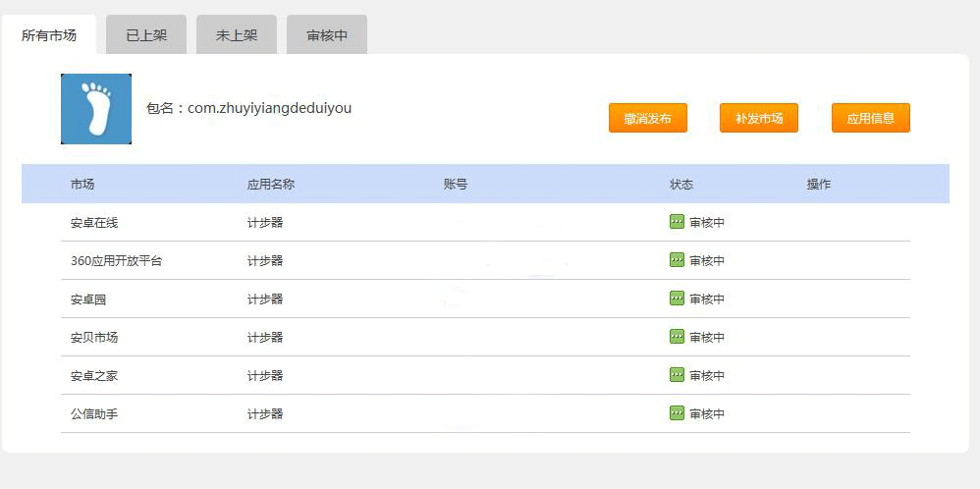
Task: Click the 公信助手 market entry
Action: pyautogui.click(x=93, y=414)
